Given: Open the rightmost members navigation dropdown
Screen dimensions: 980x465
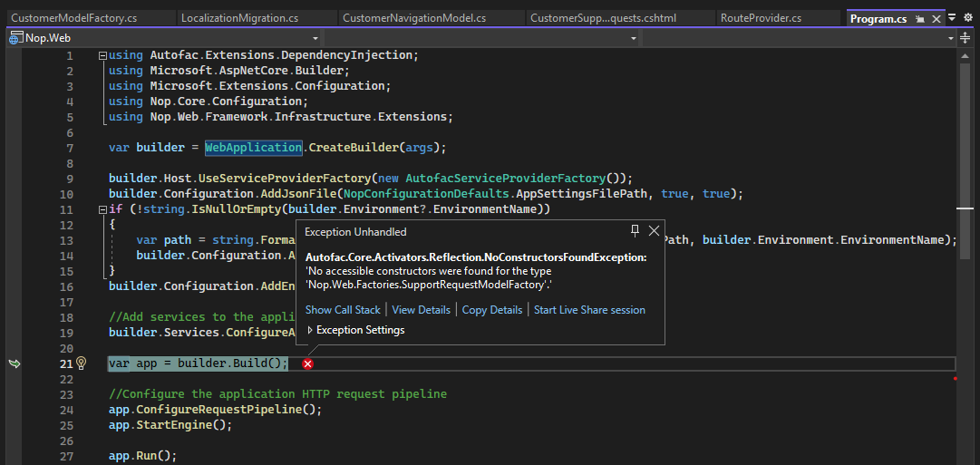Looking at the screenshot, I should (x=799, y=39).
